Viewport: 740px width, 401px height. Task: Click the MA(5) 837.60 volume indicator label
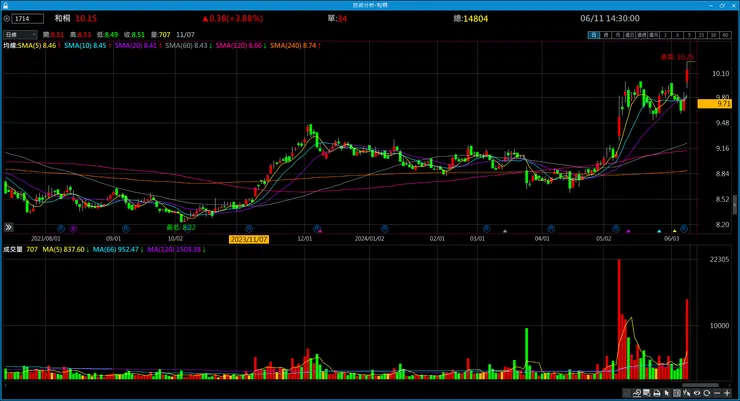(x=63, y=250)
